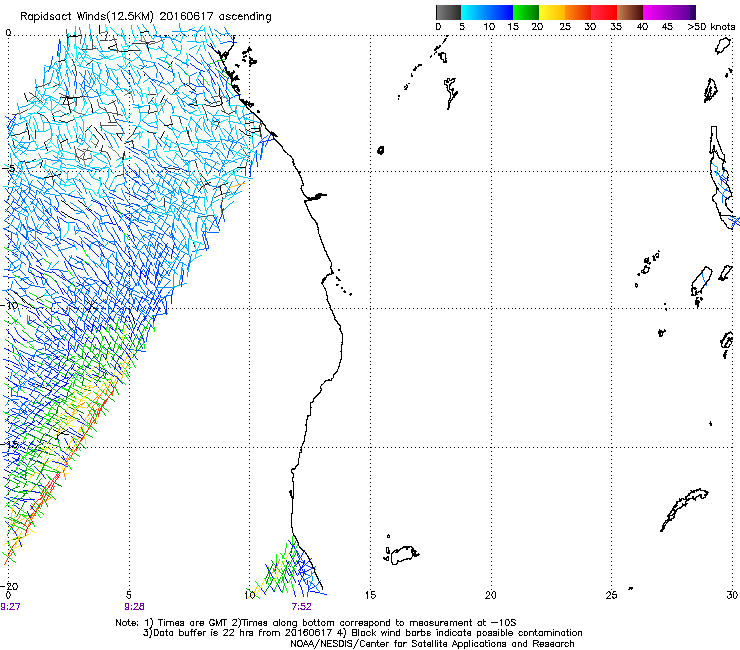The width and height of the screenshot is (740, 650).
Task: Select the '-20' latitude axis label
Action: 10,586
